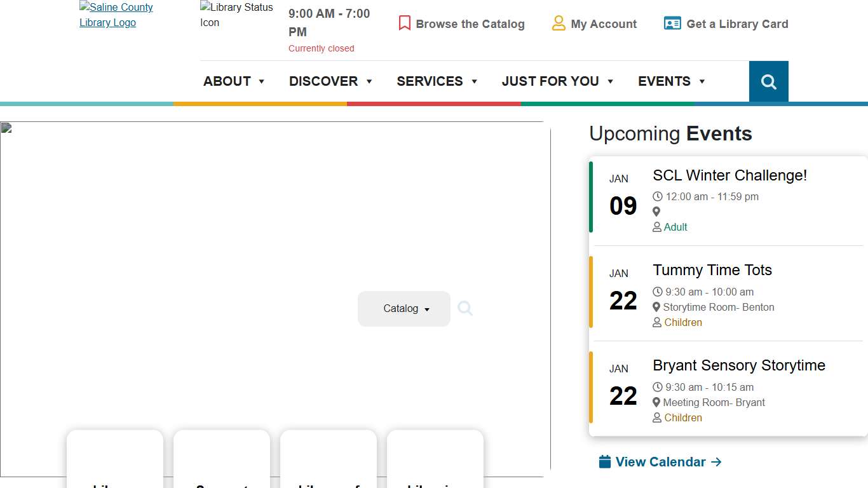Viewport: 868px width, 488px height.
Task: Open the SCL Winter Challenge event
Action: point(729,175)
